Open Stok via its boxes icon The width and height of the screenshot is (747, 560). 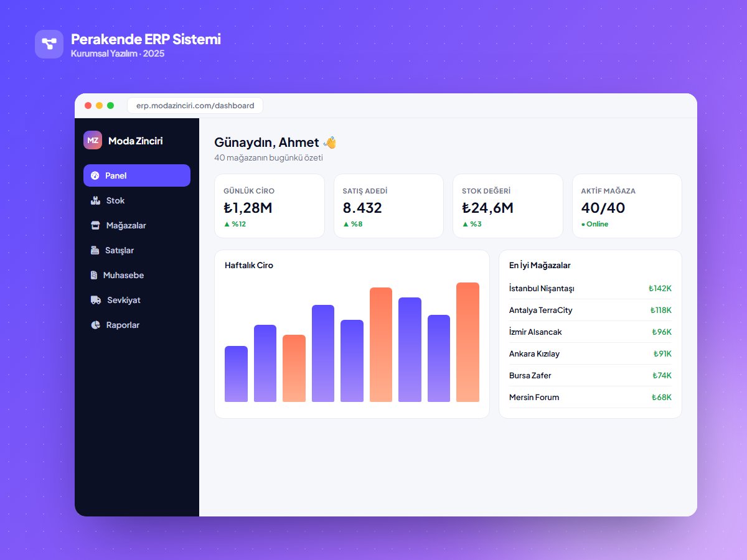tap(95, 200)
